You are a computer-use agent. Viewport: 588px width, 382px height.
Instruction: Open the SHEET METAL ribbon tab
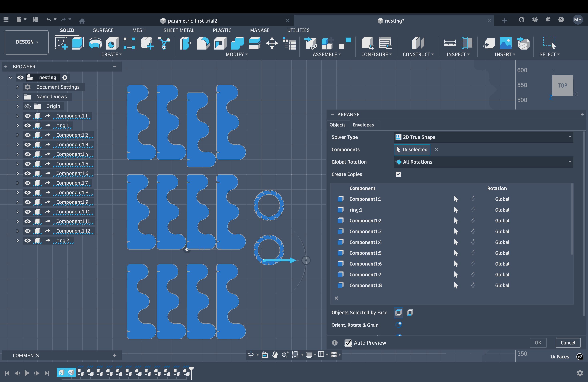[x=179, y=30]
